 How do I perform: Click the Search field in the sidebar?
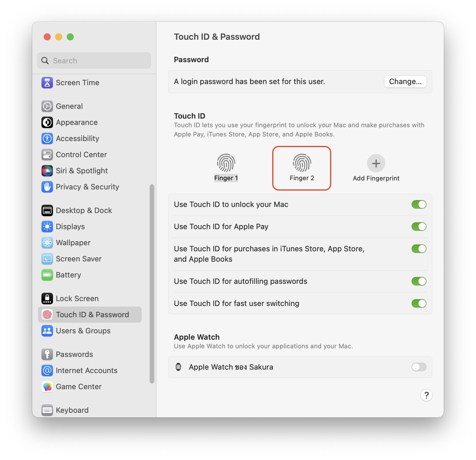98,61
